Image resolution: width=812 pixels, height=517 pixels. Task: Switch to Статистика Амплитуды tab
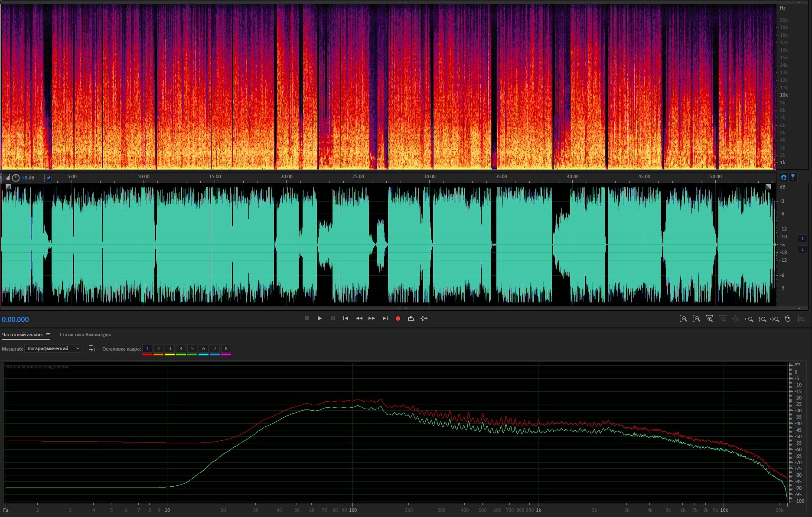[x=85, y=335]
